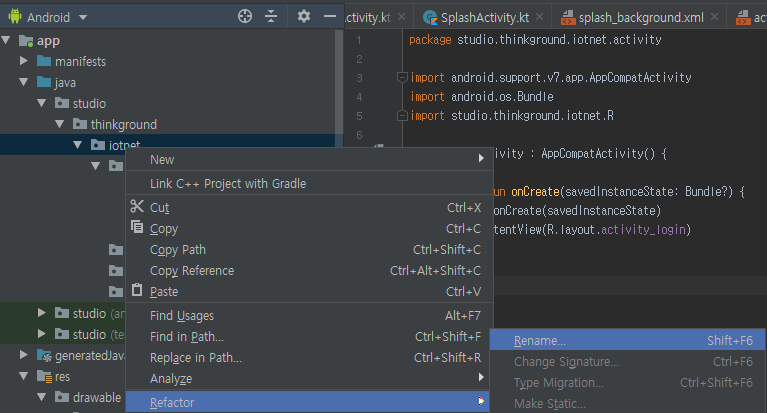Click the XML file icon on splash_background tab
767x413 pixels.
click(567, 18)
